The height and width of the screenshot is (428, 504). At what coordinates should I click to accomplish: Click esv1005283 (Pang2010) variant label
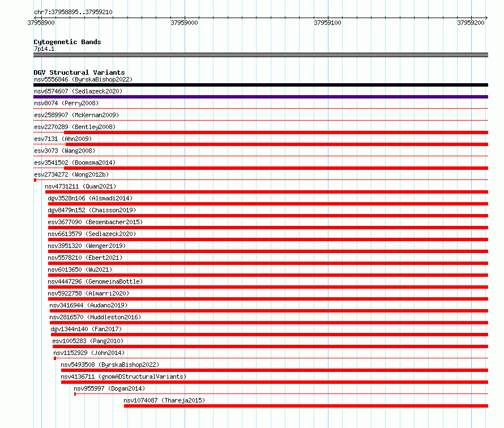click(x=88, y=341)
